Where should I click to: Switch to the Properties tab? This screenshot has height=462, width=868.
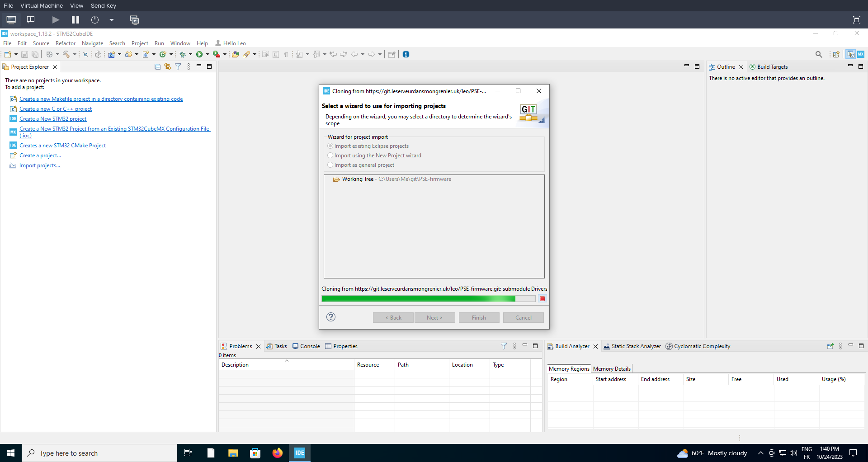tap(341, 346)
